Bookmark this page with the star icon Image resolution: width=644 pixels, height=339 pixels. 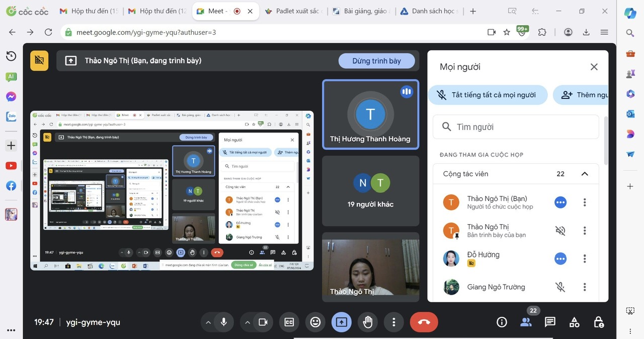[x=507, y=32]
